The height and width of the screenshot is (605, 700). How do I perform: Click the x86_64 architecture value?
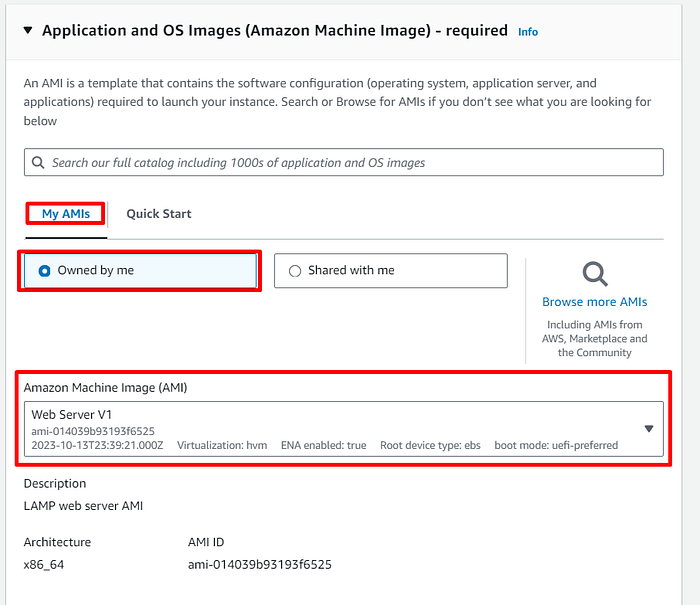[x=44, y=565]
